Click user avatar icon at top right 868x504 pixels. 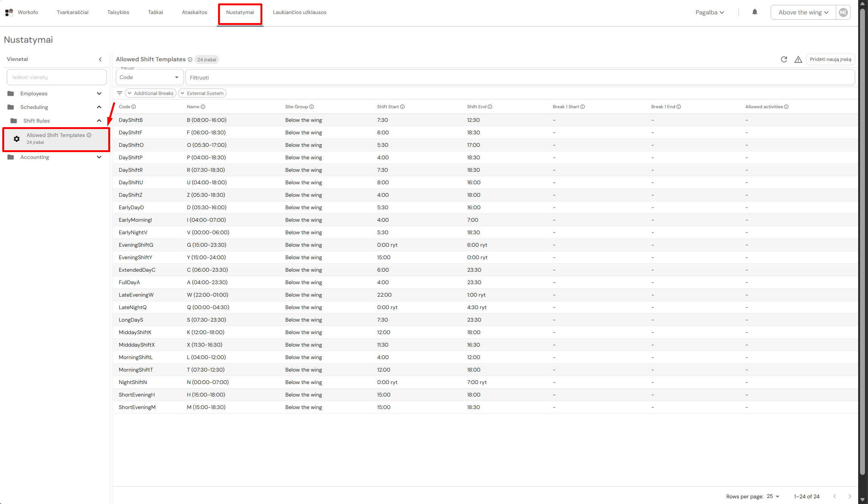click(843, 12)
